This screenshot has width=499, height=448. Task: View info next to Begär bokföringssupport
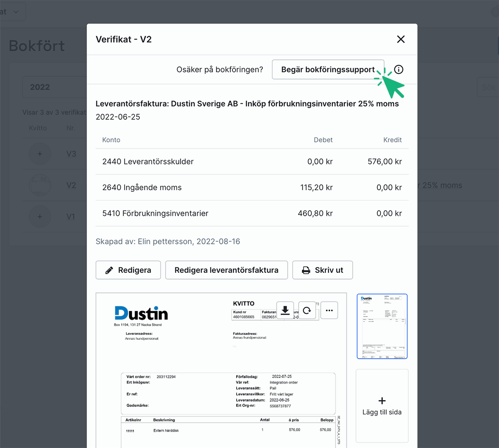(399, 69)
